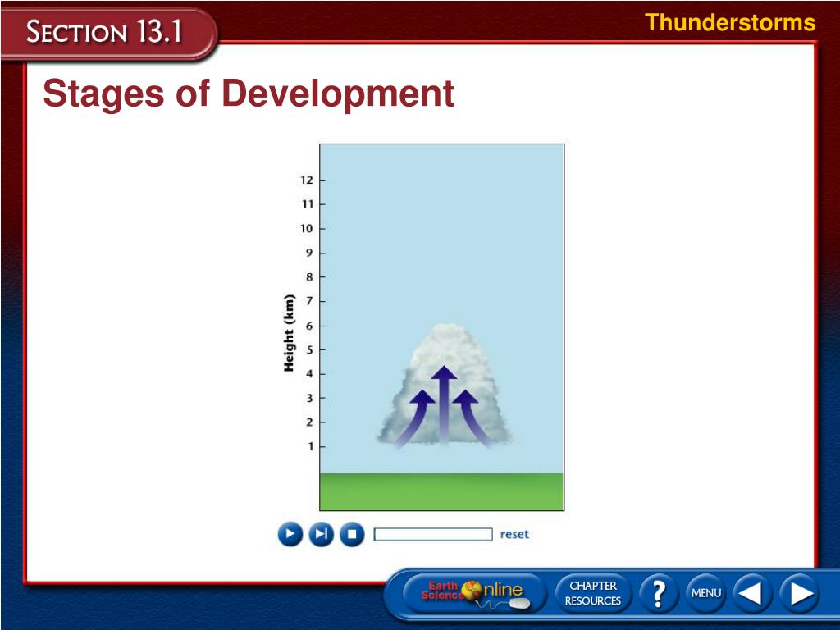Open the help question mark button
The height and width of the screenshot is (630, 840).
click(659, 593)
